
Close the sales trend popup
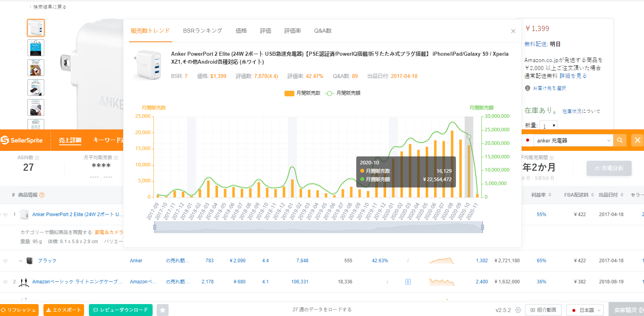coord(513,31)
